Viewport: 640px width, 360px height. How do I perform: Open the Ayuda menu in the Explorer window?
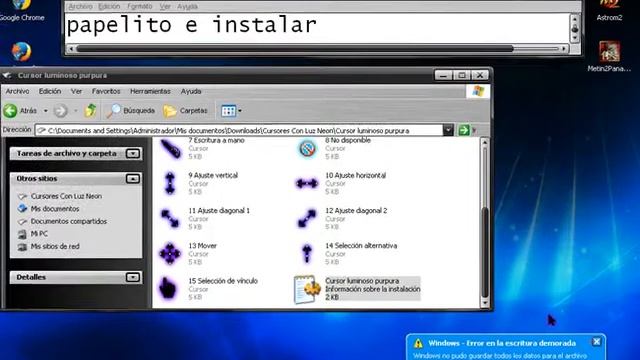pos(191,91)
